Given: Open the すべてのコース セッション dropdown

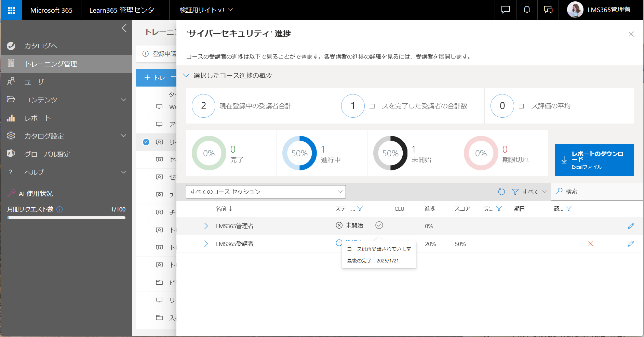Looking at the screenshot, I should (266, 192).
